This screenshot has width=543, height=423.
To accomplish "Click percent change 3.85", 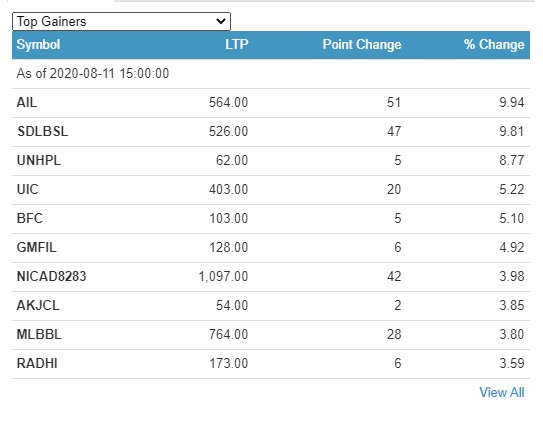I will [512, 306].
